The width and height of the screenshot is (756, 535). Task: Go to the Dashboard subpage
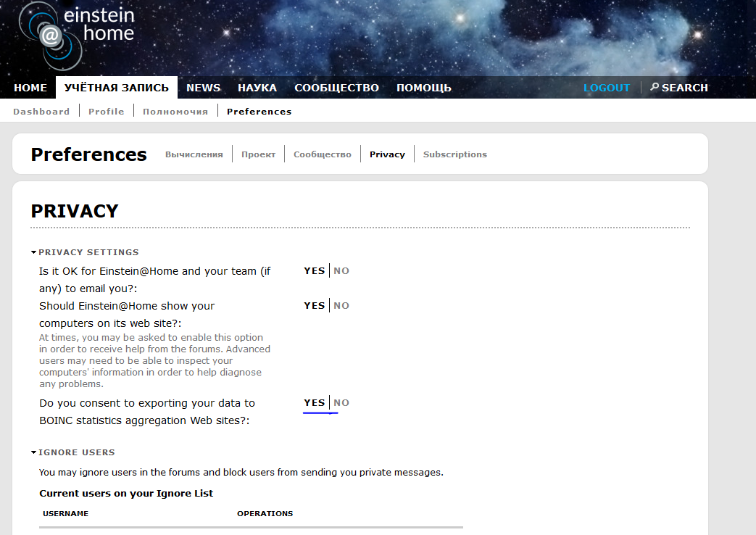coord(41,112)
